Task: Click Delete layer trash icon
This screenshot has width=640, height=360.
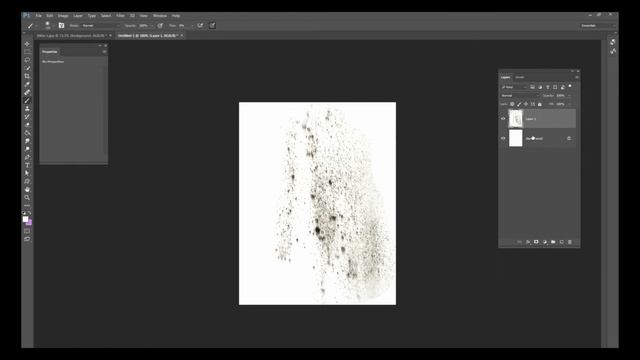Action: pyautogui.click(x=570, y=242)
